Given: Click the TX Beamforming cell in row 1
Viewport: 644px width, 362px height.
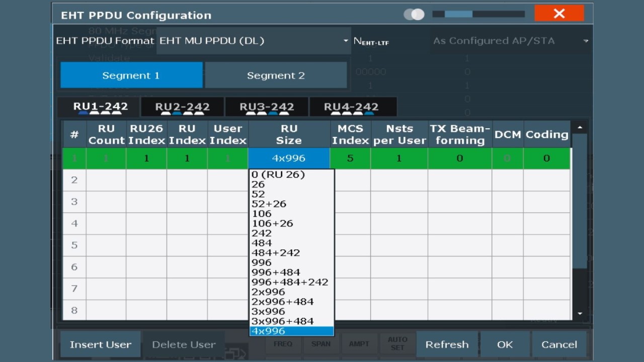Looking at the screenshot, I should [460, 158].
